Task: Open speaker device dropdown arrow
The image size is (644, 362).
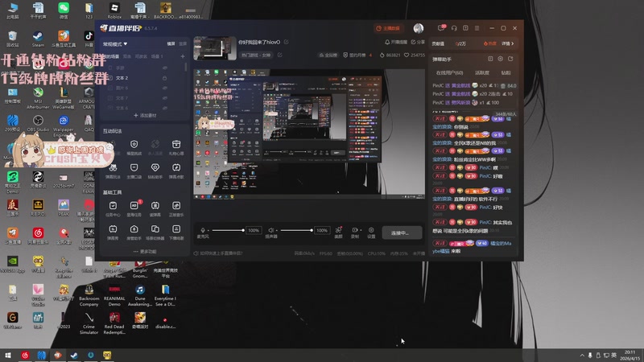Action: click(276, 231)
